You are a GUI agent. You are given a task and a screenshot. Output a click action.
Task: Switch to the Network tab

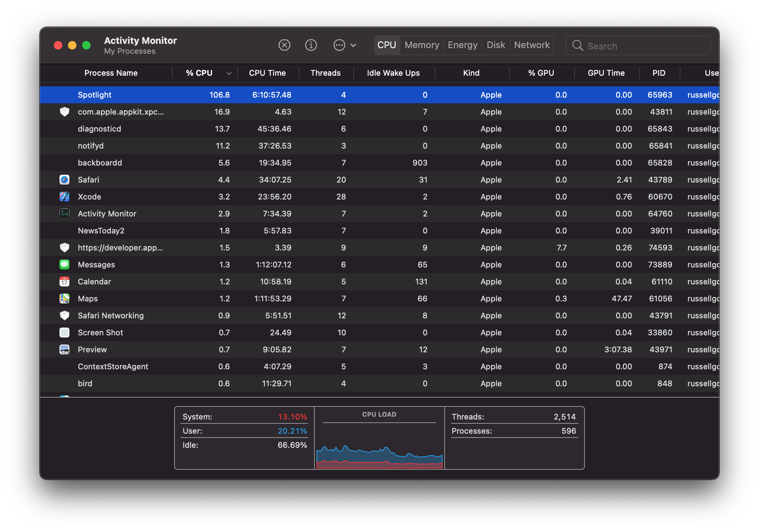[x=532, y=45]
